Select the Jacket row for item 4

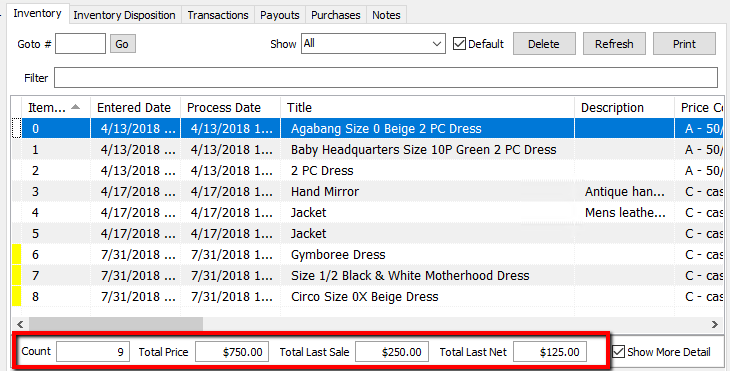(x=368, y=212)
